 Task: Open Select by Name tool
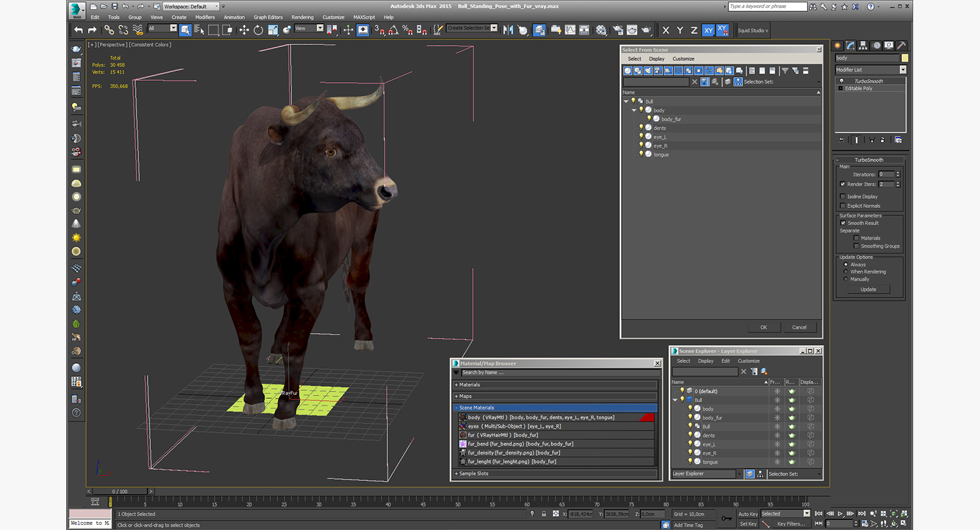[x=199, y=30]
